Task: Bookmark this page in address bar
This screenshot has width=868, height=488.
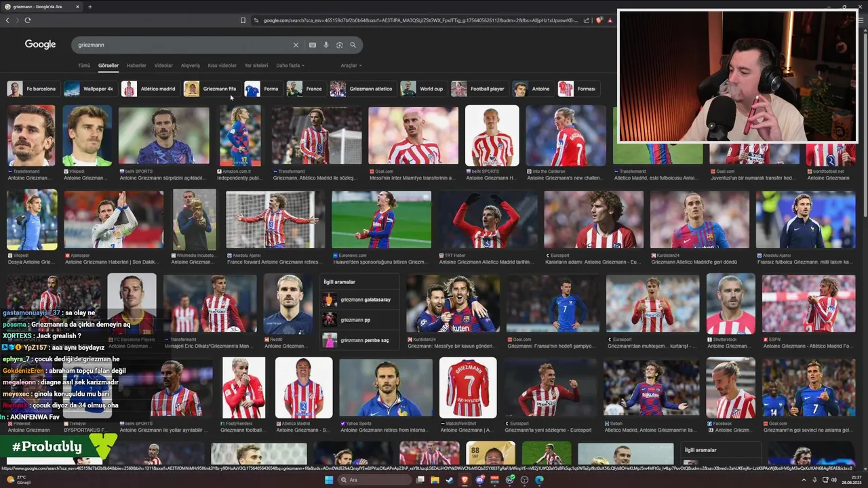Action: [243, 20]
